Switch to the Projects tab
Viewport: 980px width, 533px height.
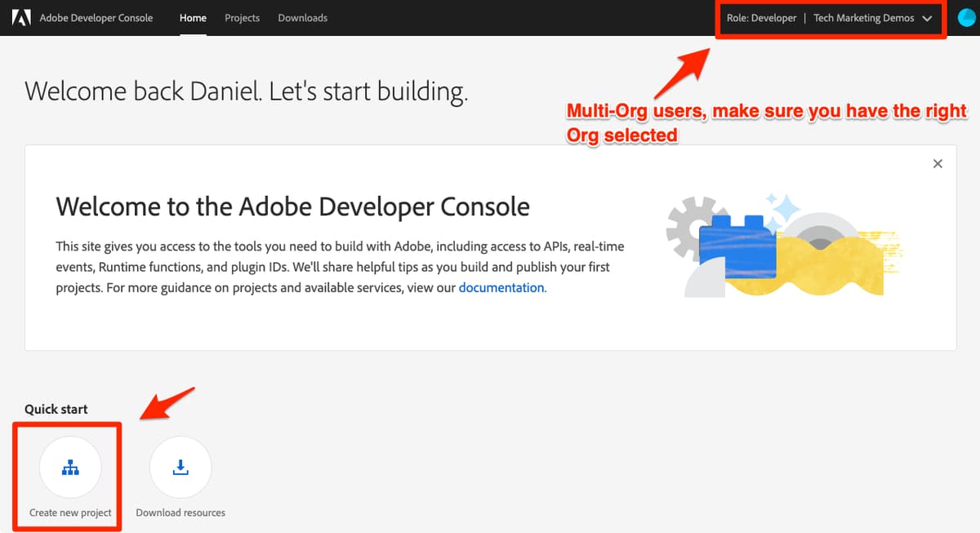click(x=242, y=17)
